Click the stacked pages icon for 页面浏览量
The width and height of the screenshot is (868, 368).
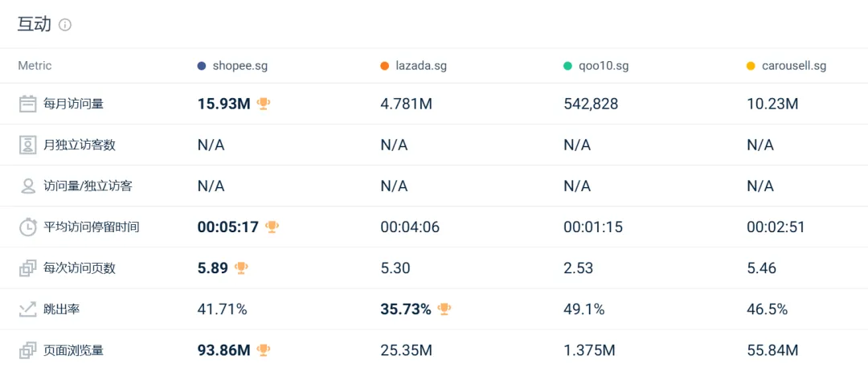[x=27, y=350]
